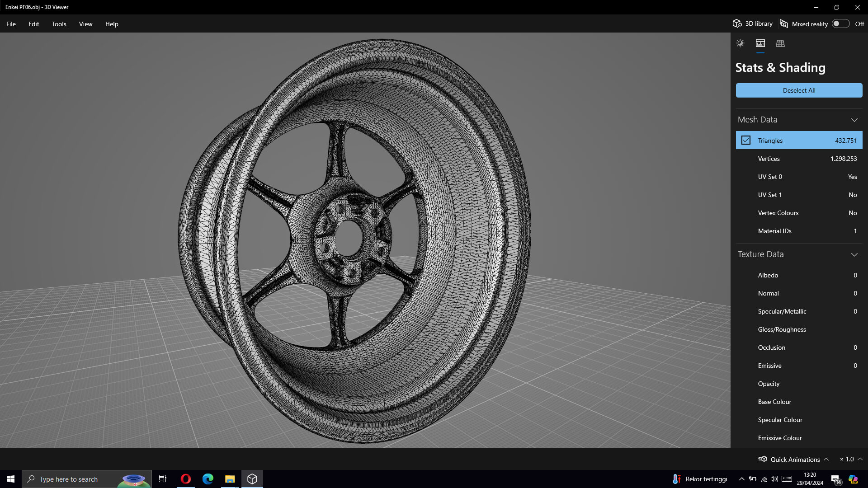Click the Quick Animations icon
Viewport: 868px width, 488px height.
[763, 459]
